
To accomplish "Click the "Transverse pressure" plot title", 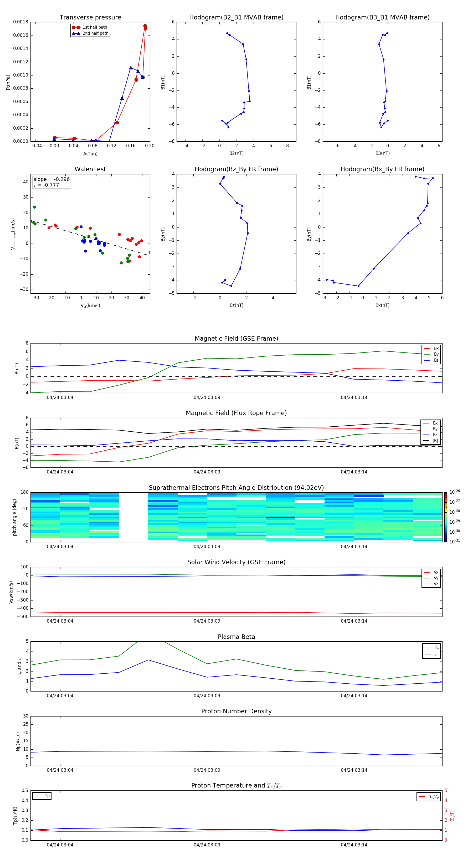I will [x=90, y=18].
